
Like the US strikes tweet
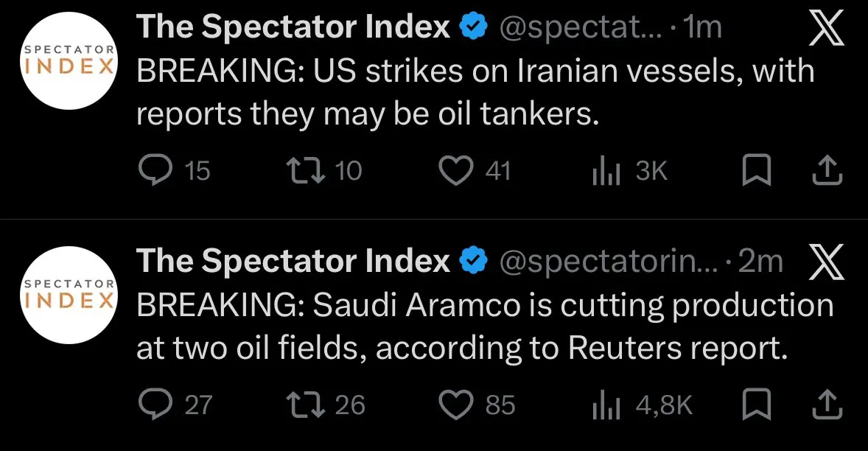455,171
